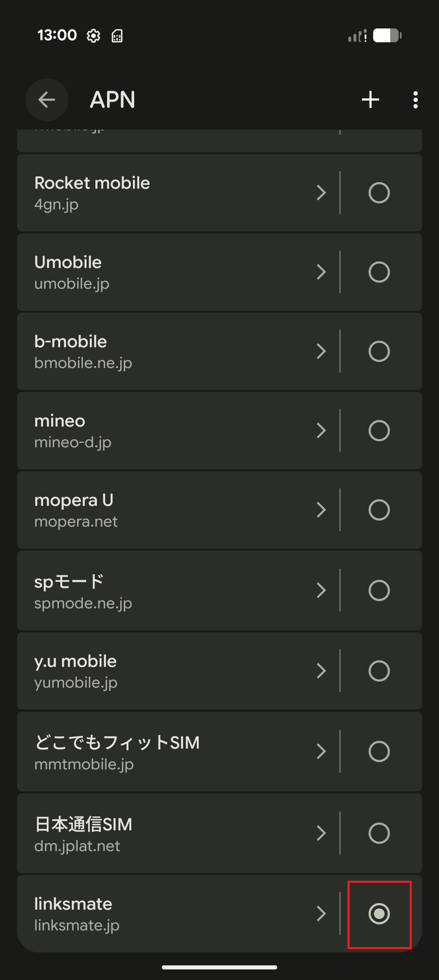Open mopera U details via chevron

point(321,510)
